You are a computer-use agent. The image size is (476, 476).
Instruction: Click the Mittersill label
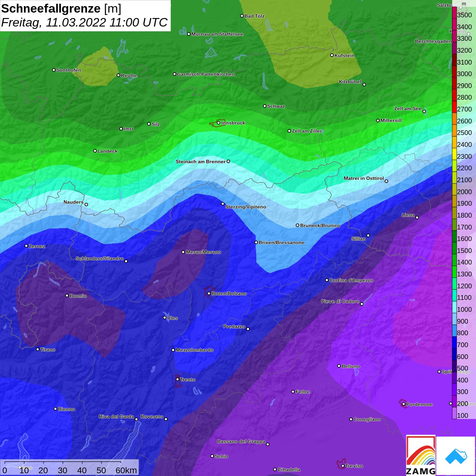pos(391,120)
